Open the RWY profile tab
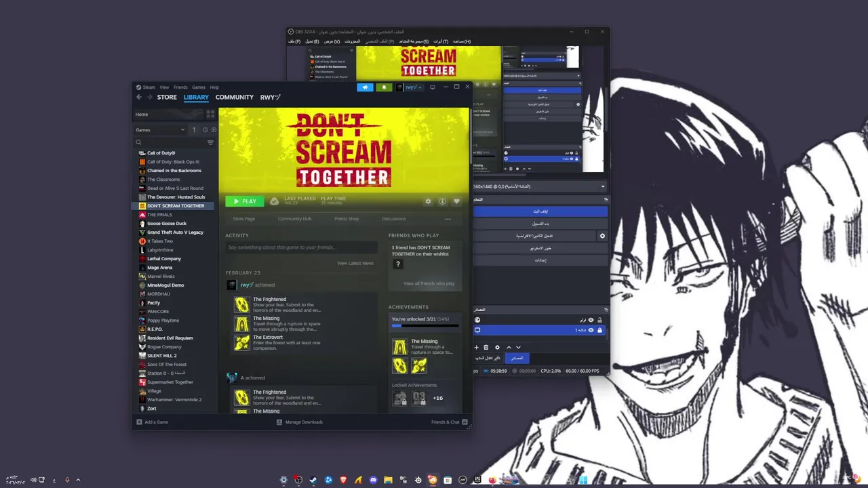 270,97
